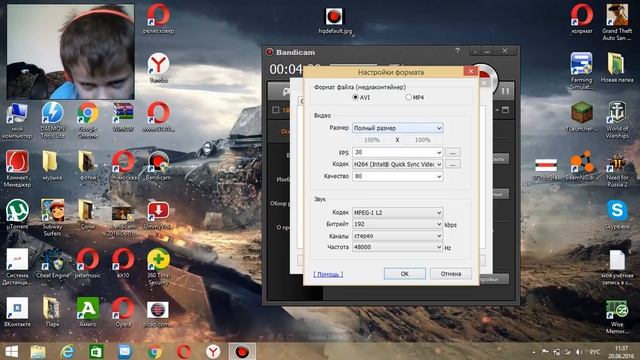The height and width of the screenshot is (360, 640).
Task: Select the MP4 file format radio button
Action: 408,98
